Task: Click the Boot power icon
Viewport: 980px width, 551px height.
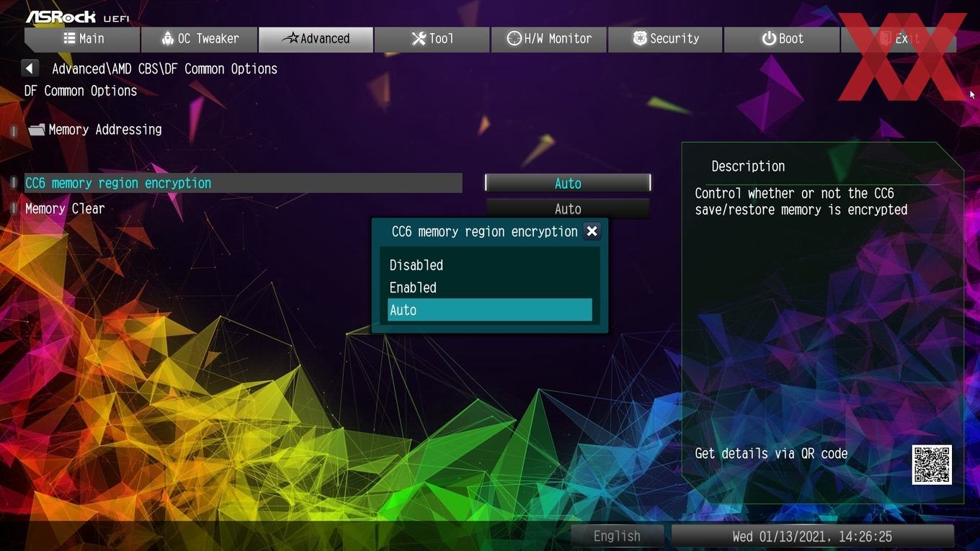Action: pos(768,38)
